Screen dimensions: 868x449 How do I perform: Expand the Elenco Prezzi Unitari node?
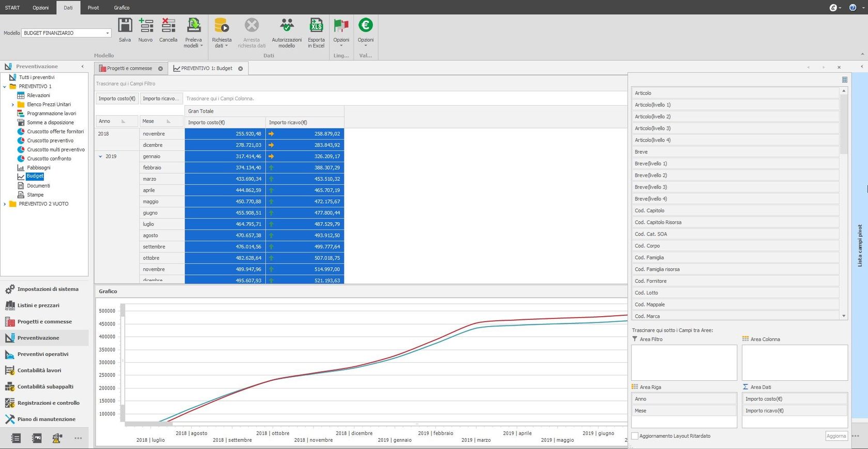click(x=13, y=104)
